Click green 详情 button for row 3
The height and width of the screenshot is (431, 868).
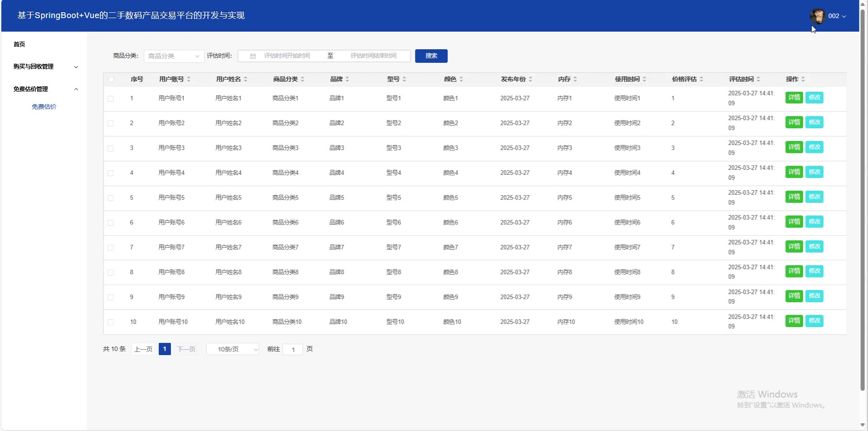coord(794,147)
